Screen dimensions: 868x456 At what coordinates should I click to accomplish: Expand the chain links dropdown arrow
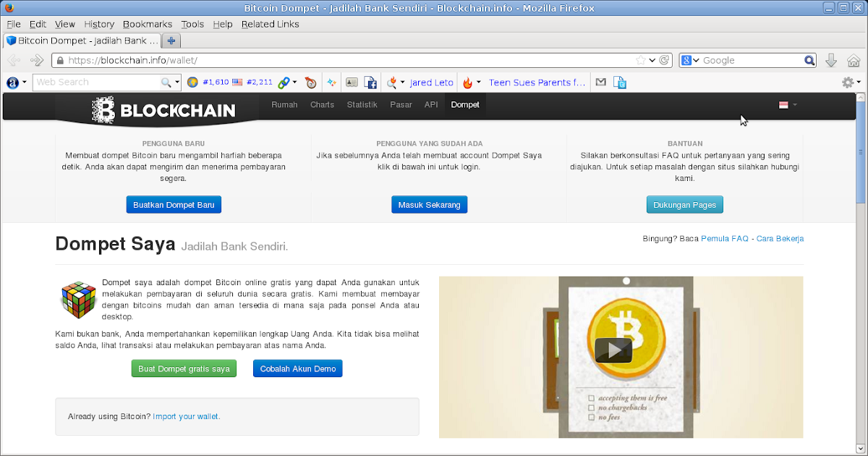click(x=294, y=83)
